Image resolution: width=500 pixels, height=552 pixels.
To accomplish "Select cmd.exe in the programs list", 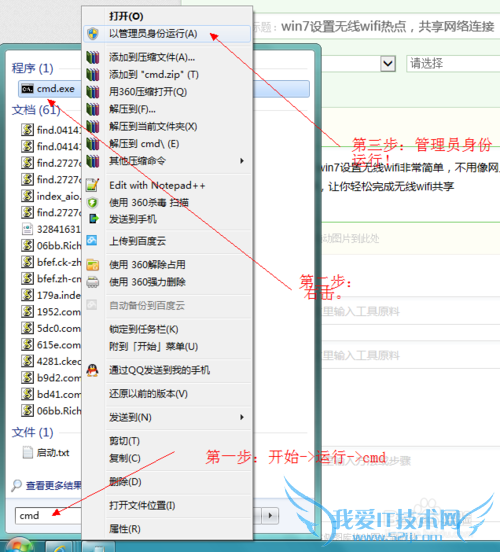I will (50, 89).
